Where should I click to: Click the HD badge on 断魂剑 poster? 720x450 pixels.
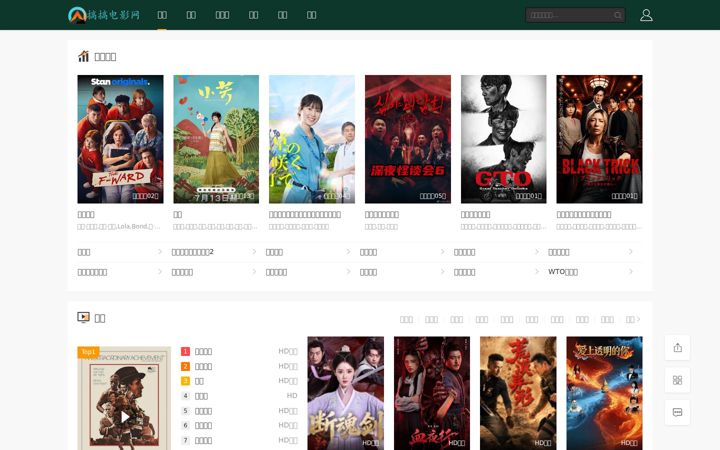coord(371,443)
